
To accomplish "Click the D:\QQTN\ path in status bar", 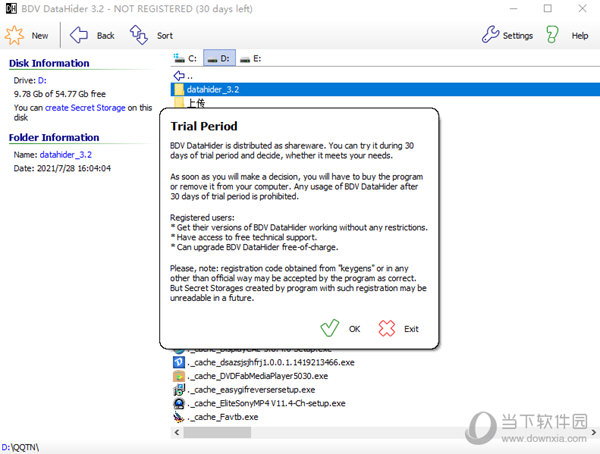I will [20, 447].
